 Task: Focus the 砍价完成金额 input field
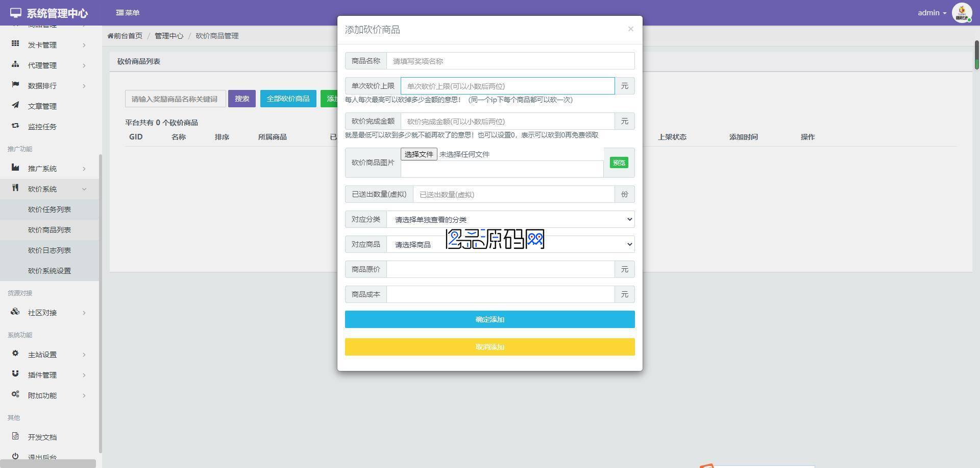pos(508,121)
